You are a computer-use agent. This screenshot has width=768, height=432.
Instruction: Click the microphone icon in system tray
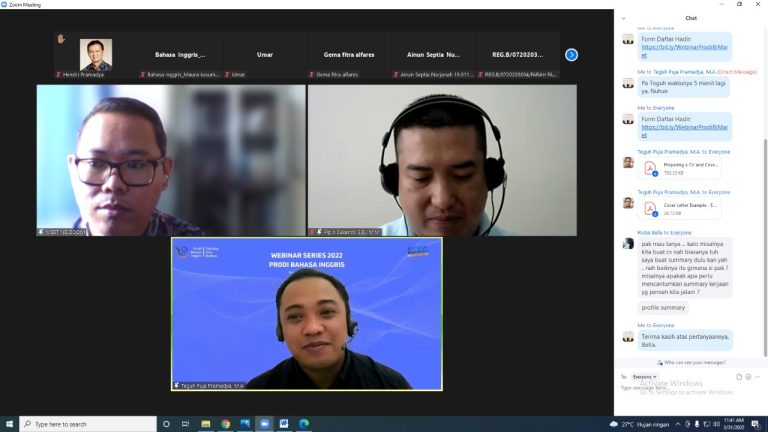point(696,424)
